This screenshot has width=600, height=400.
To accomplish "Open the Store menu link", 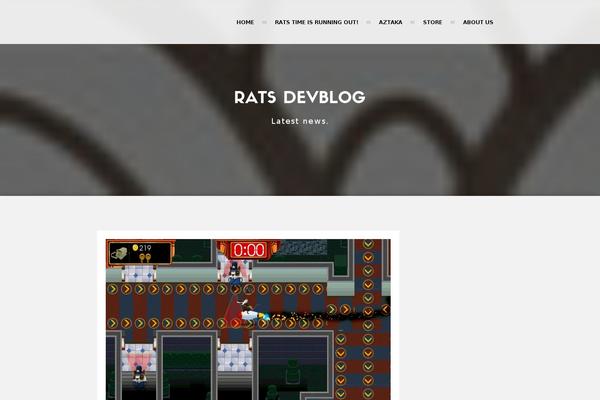I will [x=432, y=22].
